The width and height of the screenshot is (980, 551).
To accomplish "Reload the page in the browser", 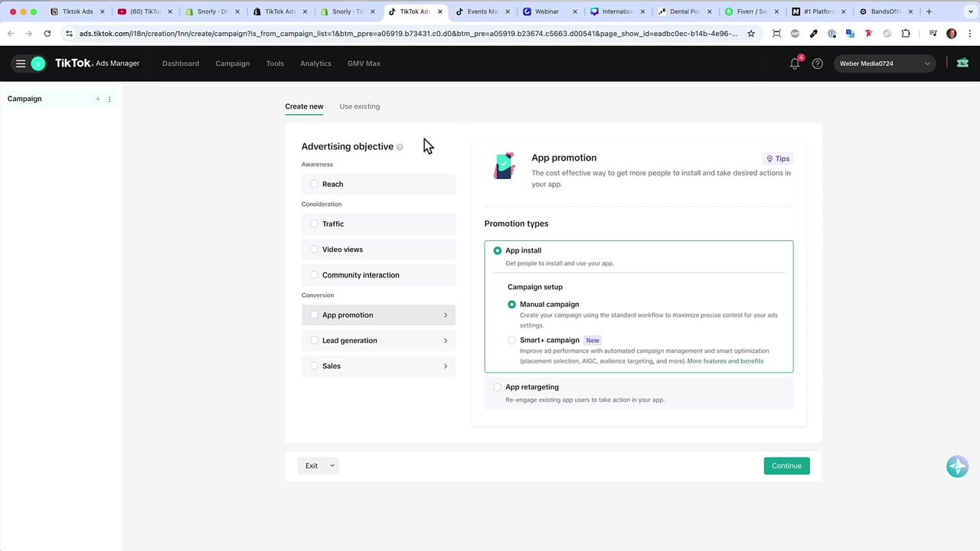I will coord(47,34).
